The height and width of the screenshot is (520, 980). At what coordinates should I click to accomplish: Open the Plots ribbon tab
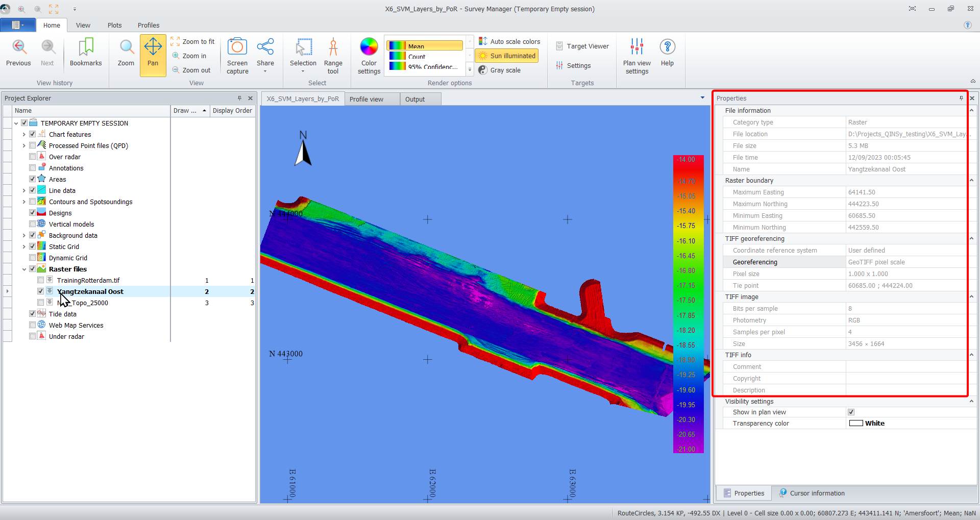[x=114, y=25]
